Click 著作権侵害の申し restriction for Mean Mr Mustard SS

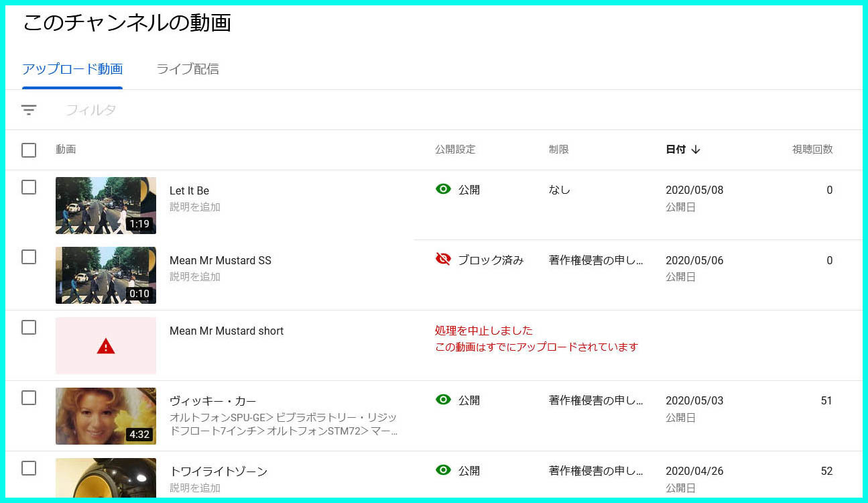pyautogui.click(x=596, y=260)
